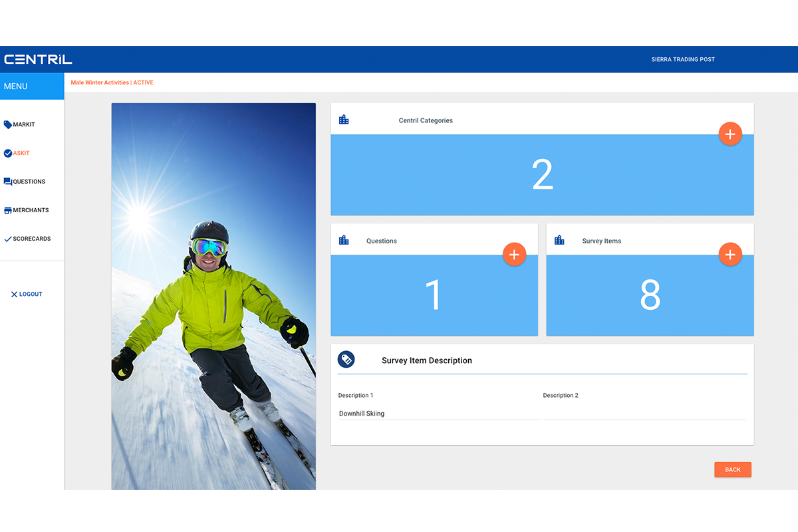This screenshot has height=532, width=798.
Task: Click the empty Description 2 field
Action: pos(644,414)
